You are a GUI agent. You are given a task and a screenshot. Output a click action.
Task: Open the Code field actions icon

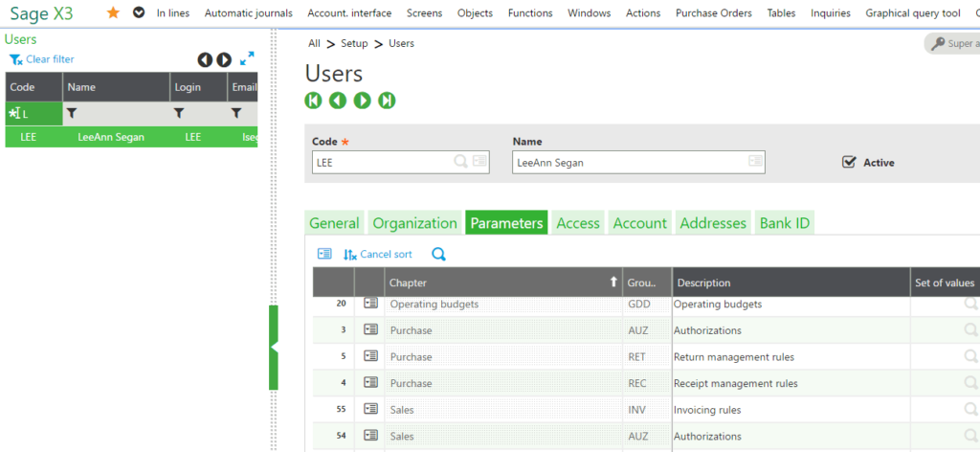(479, 161)
